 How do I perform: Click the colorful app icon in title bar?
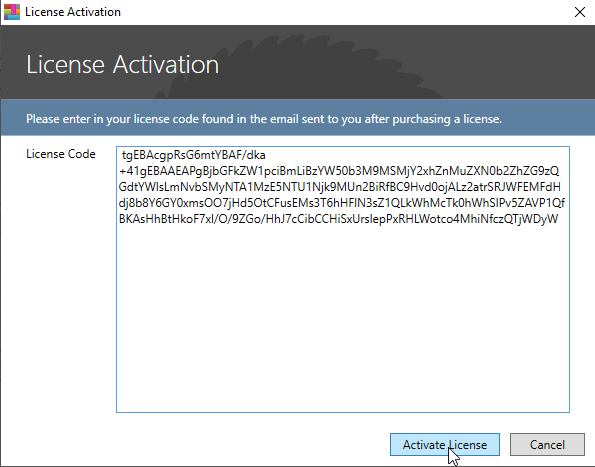coord(12,12)
